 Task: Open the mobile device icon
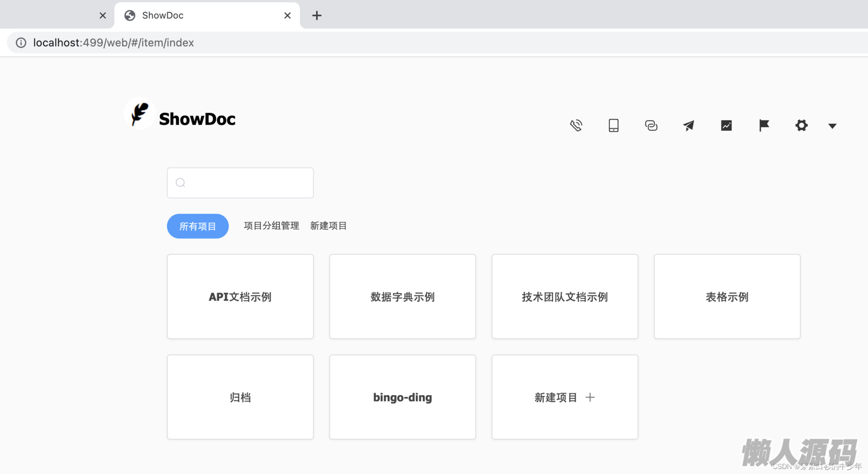click(613, 125)
